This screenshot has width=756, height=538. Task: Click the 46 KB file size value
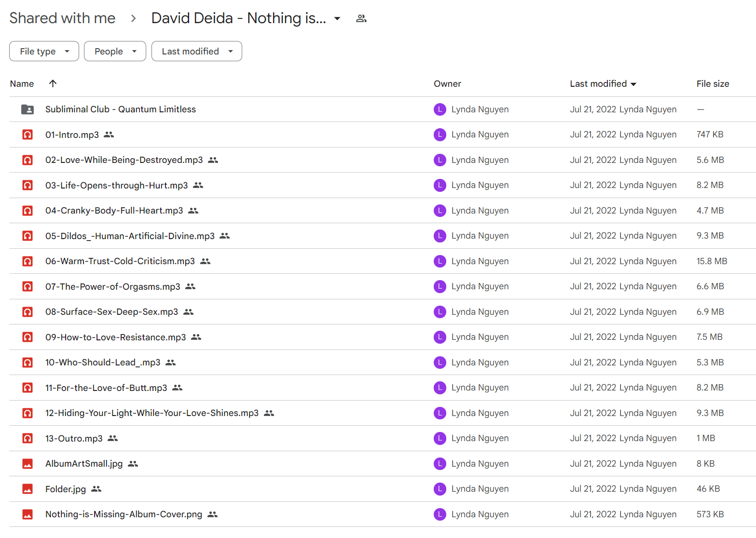708,489
